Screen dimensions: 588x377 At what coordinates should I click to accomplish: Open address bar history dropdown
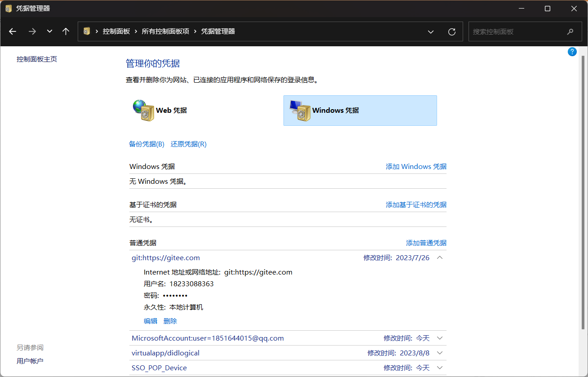pos(431,32)
